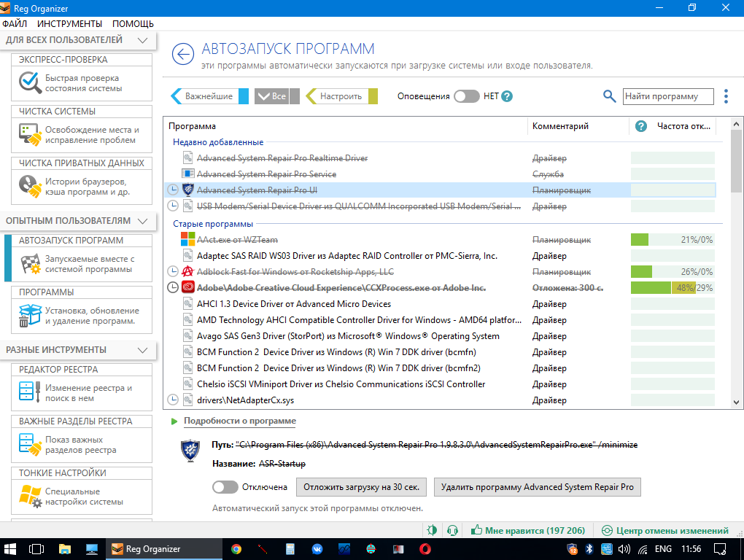Open File Explorer from the taskbar
744x560 pixels.
(x=64, y=549)
